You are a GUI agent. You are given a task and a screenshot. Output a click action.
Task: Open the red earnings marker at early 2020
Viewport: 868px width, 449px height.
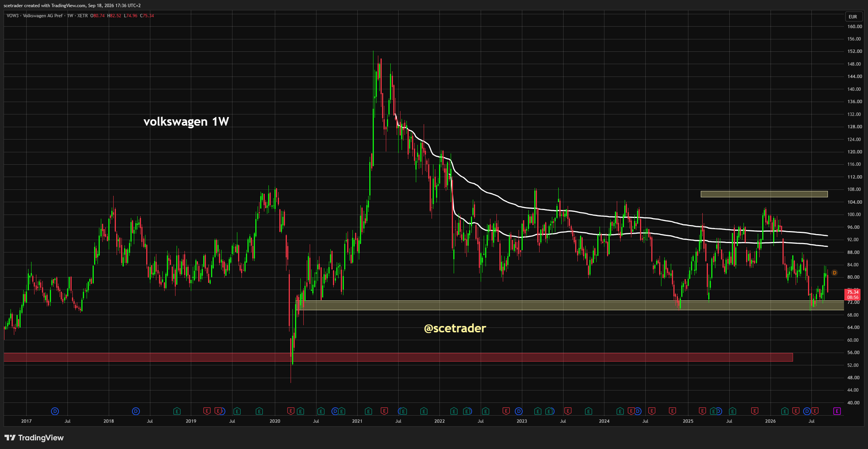[x=290, y=411]
